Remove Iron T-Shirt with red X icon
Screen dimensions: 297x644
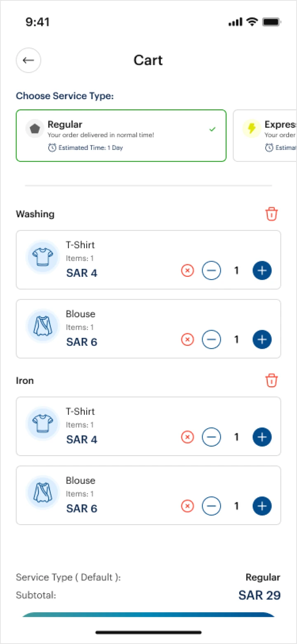tap(188, 437)
